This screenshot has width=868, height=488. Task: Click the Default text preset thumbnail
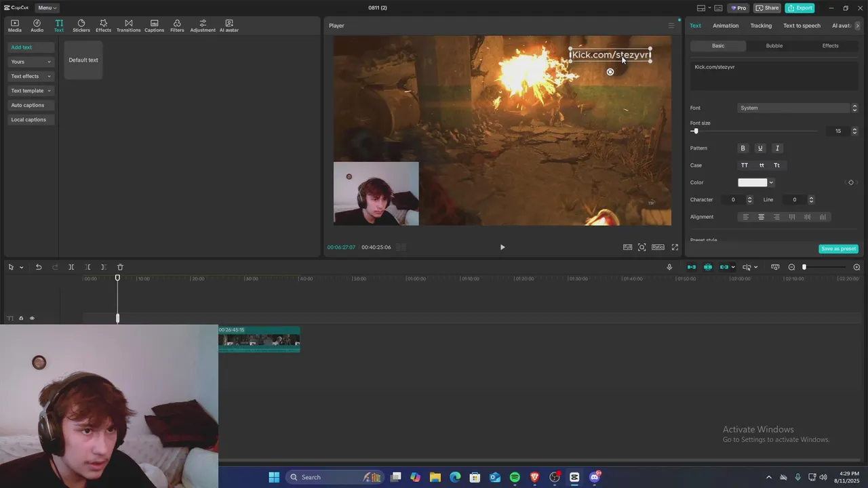pyautogui.click(x=83, y=60)
